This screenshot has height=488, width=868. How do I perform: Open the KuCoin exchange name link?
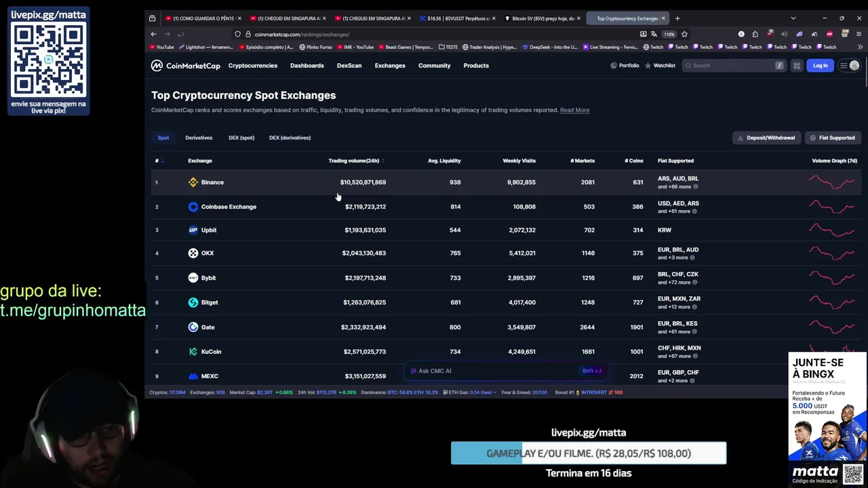click(x=211, y=352)
